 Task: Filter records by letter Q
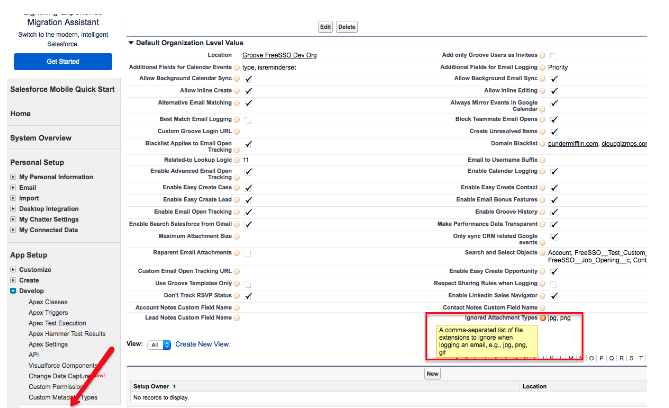coord(611,358)
